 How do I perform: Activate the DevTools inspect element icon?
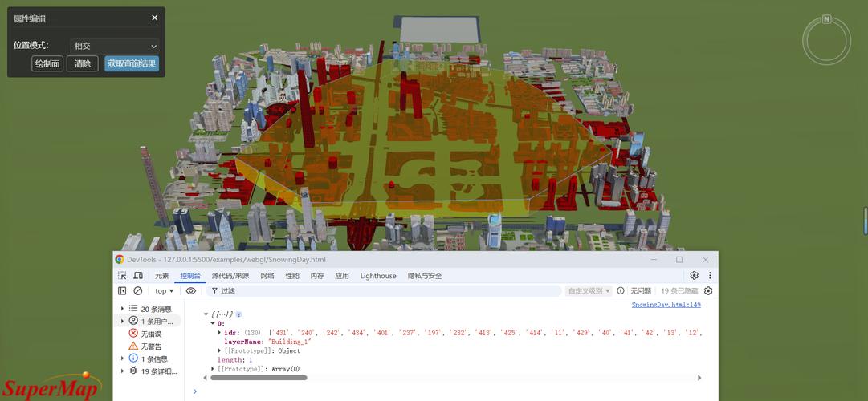122,275
